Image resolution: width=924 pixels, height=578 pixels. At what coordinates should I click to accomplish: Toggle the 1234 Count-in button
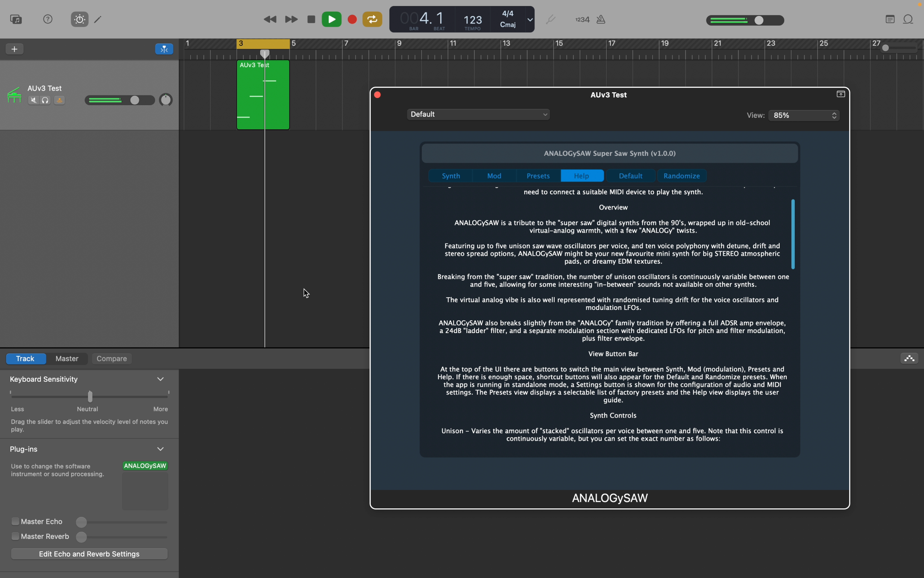coord(582,20)
